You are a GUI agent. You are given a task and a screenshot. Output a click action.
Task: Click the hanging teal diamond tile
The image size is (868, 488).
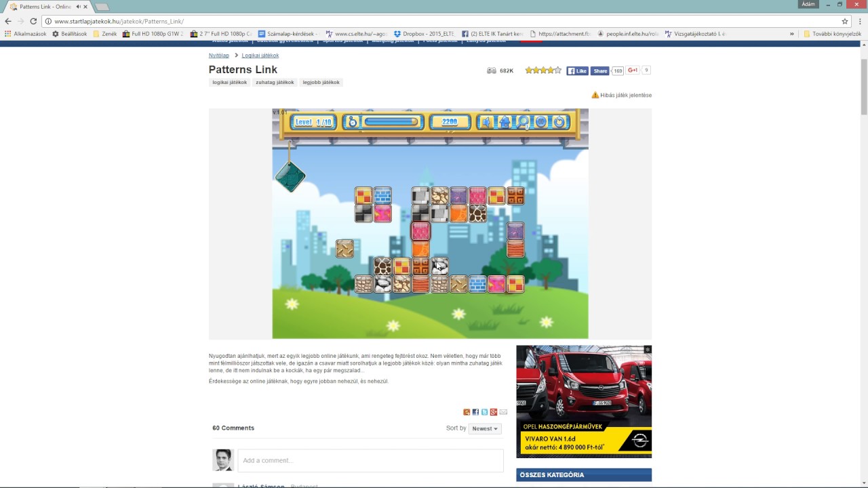(x=290, y=176)
